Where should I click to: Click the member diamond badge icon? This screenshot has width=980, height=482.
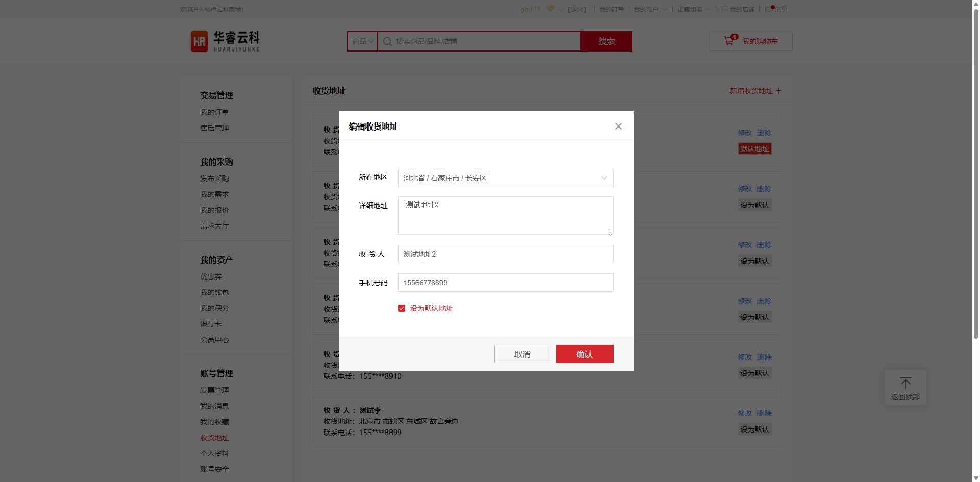[x=550, y=9]
